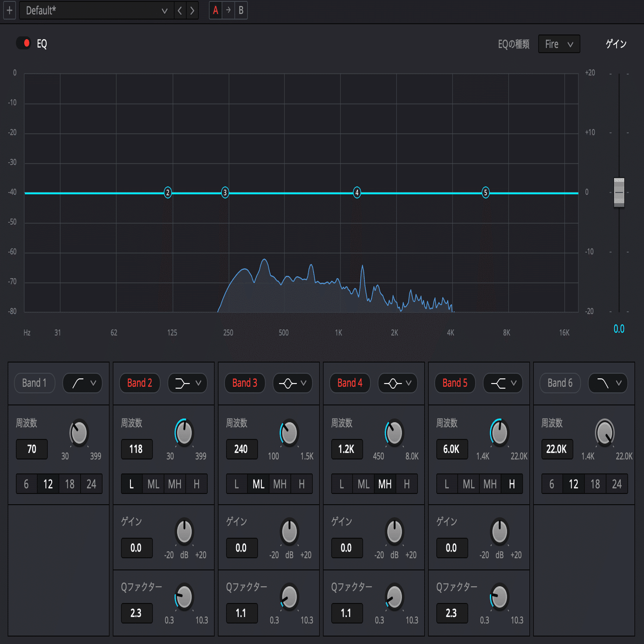Set Band 4 range to ML
Image resolution: width=644 pixels, height=644 pixels.
point(363,484)
